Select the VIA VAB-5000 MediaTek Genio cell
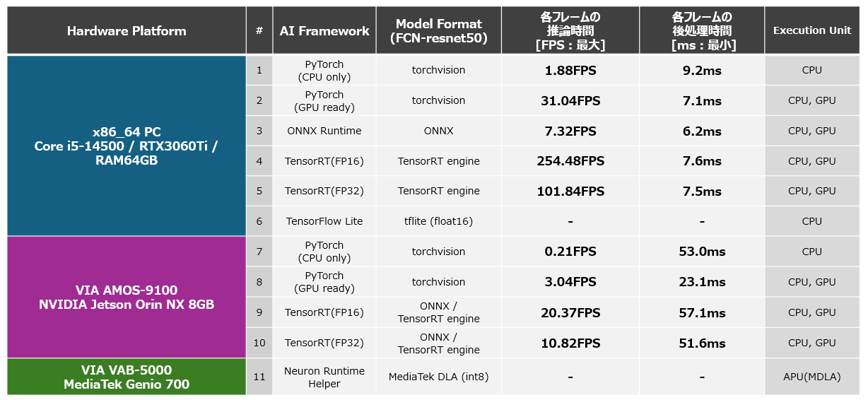 127,377
